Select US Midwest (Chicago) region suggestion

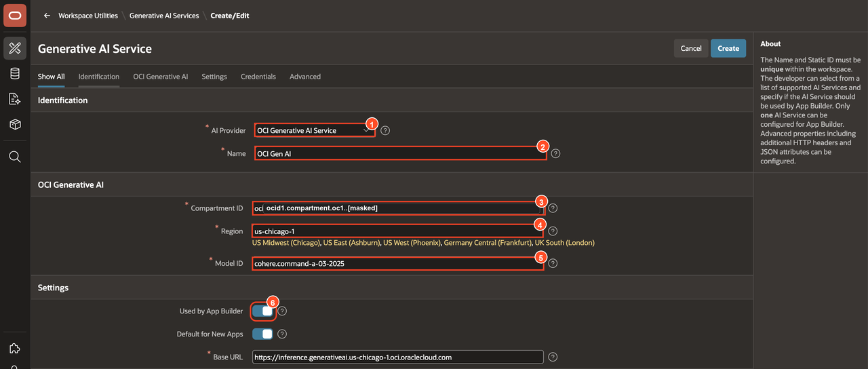[286, 243]
